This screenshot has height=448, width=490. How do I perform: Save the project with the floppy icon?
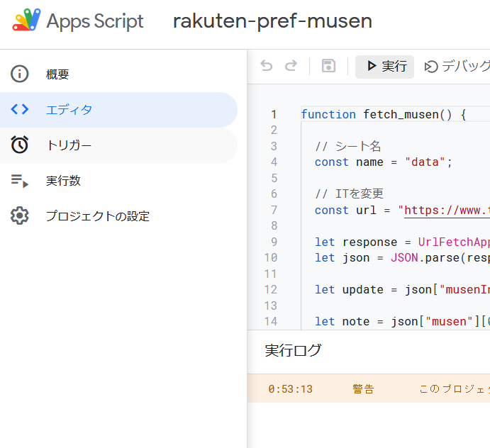point(329,66)
